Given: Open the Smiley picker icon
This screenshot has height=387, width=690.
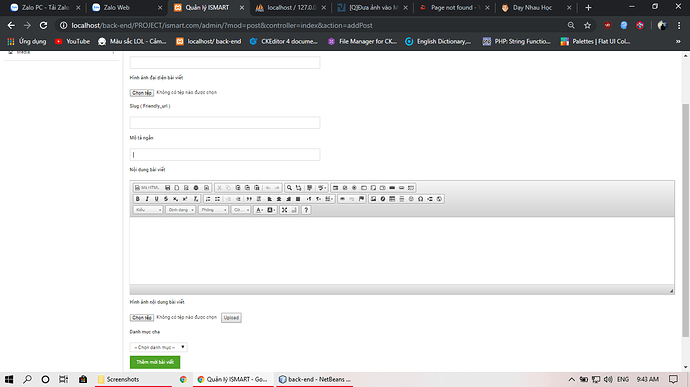Looking at the screenshot, I should (411, 199).
